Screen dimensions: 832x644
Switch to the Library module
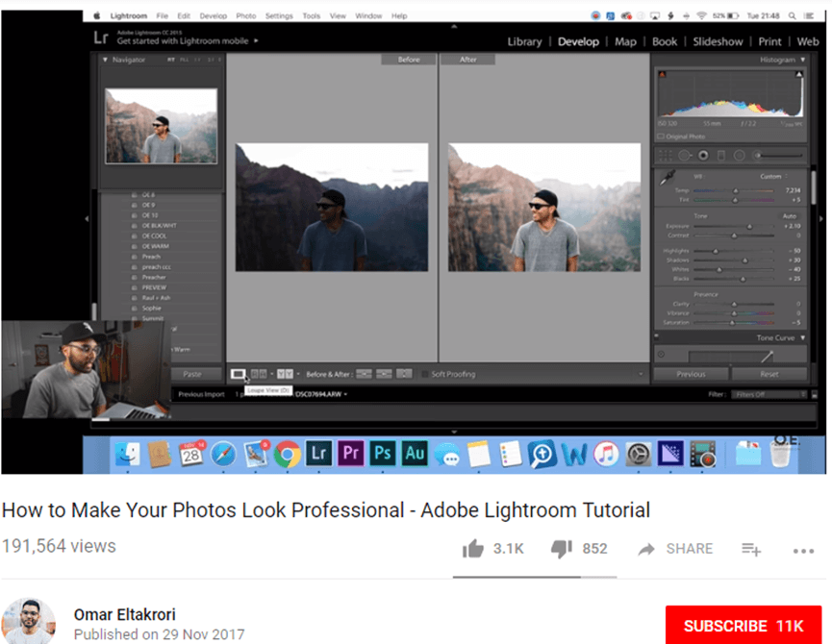tap(524, 41)
